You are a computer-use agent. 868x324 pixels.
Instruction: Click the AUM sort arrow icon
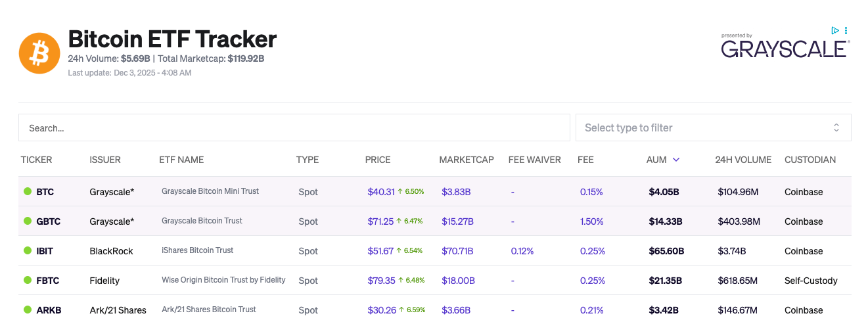(676, 160)
